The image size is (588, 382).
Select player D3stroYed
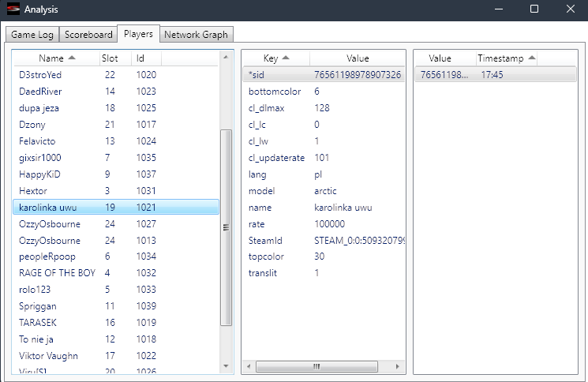point(116,75)
